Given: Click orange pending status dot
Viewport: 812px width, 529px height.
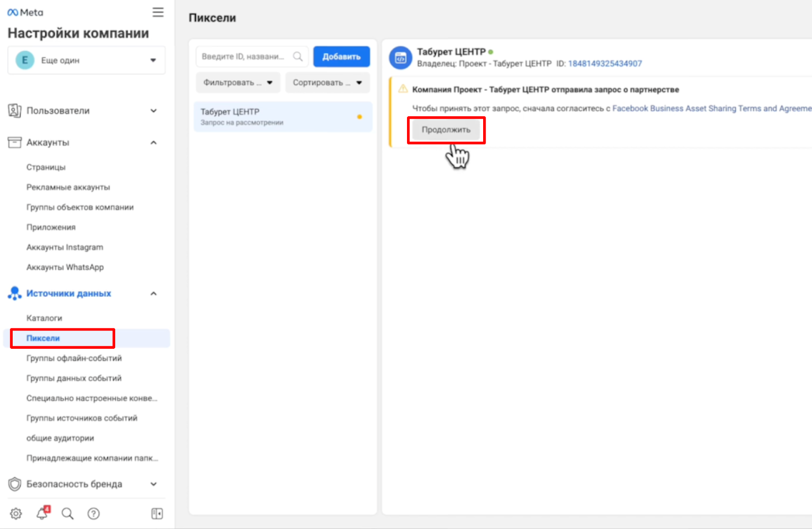Looking at the screenshot, I should click(359, 117).
